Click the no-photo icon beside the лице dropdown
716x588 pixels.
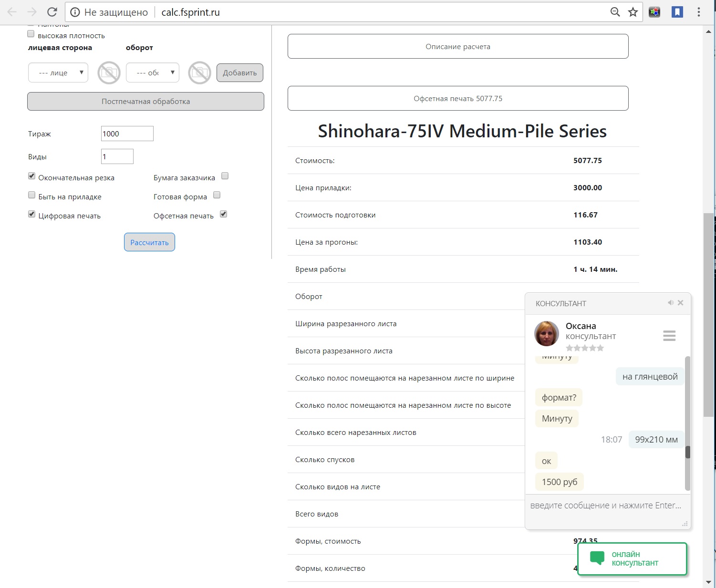click(x=109, y=73)
